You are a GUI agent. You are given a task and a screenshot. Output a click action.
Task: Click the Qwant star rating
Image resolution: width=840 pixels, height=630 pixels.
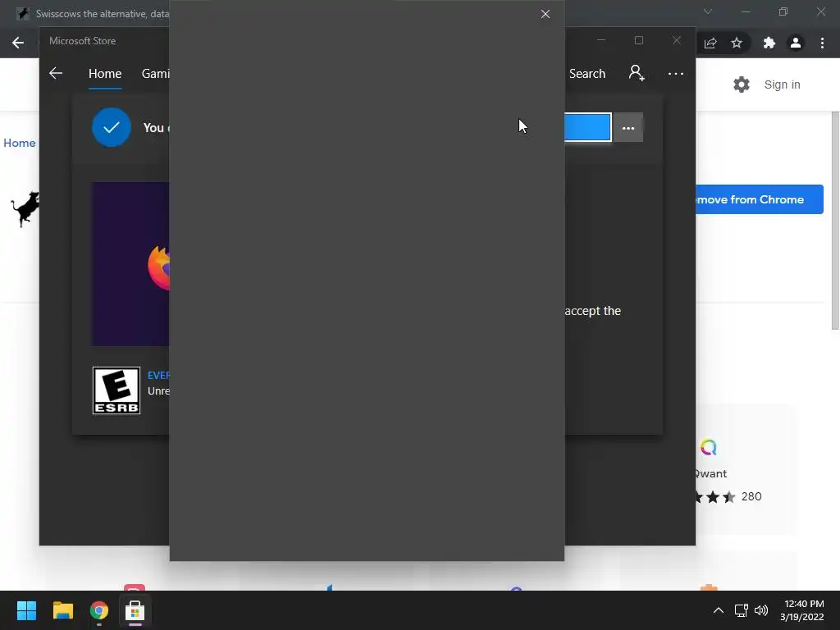[715, 497]
